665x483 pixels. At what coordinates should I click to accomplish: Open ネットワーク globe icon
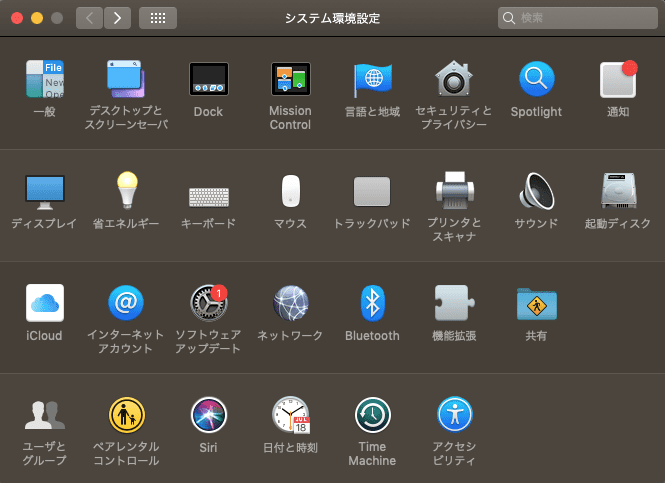coord(291,303)
